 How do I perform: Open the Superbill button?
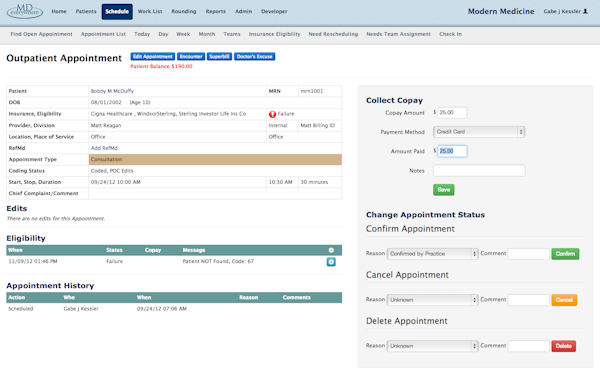pyautogui.click(x=219, y=57)
